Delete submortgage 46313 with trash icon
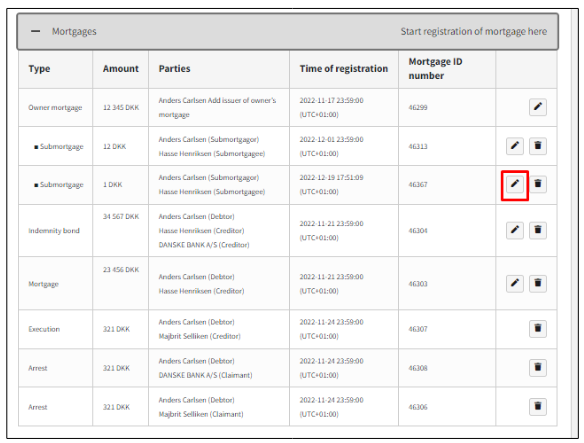The width and height of the screenshot is (584, 443). pos(537,146)
